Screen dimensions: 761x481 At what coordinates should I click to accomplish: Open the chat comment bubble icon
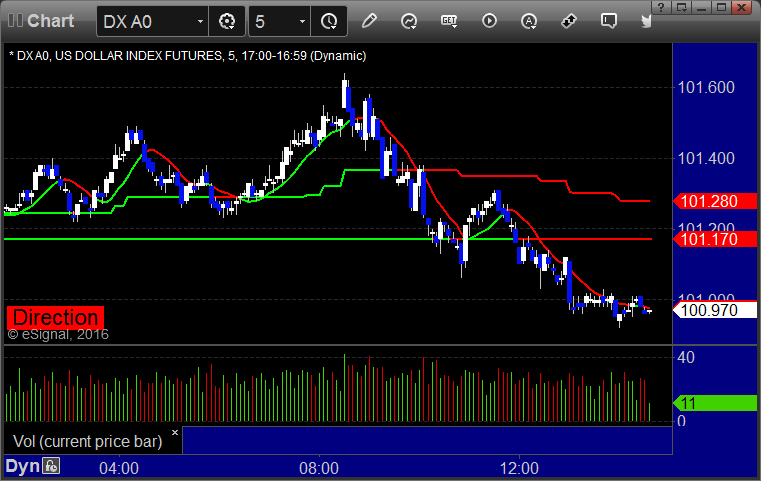tap(609, 21)
